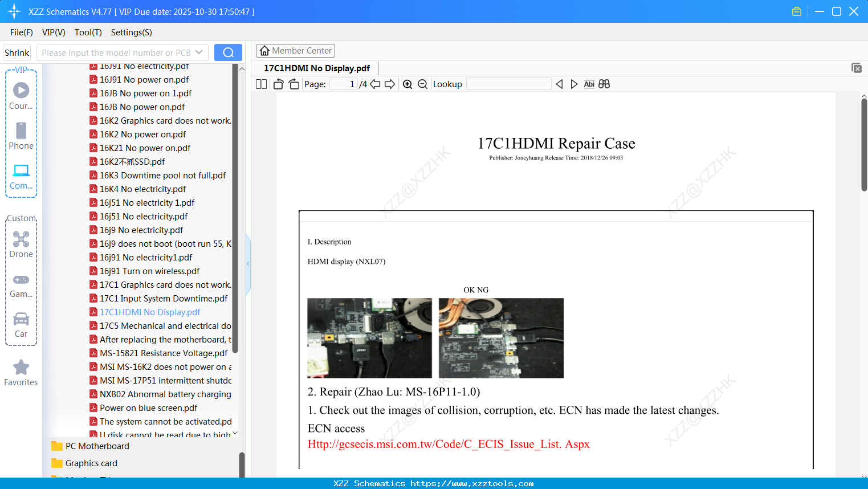868x489 pixels.
Task: Click the NG laptop board photo
Action: pos(501,338)
